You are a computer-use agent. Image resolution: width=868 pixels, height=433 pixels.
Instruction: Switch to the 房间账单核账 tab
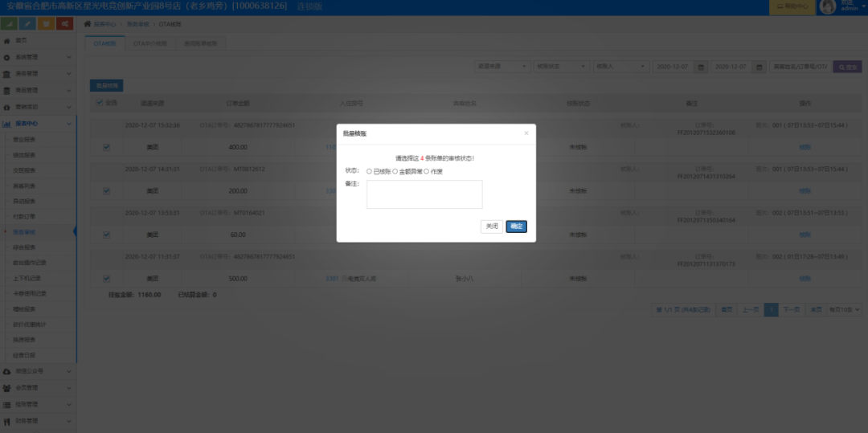tap(200, 43)
